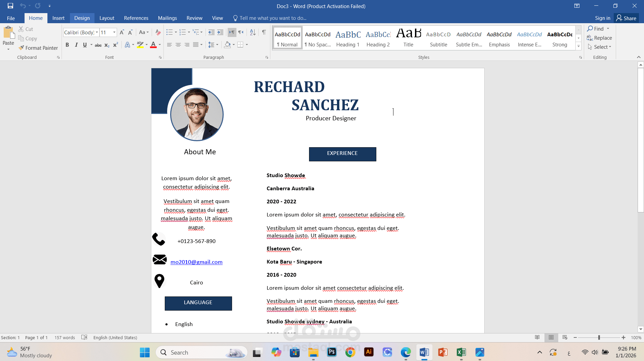644x361 pixels.
Task: Click the Word icon on the taskbar
Action: coord(424,352)
